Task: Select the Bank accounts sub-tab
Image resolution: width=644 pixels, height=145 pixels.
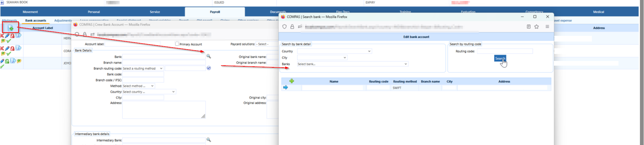Action: 36,20
